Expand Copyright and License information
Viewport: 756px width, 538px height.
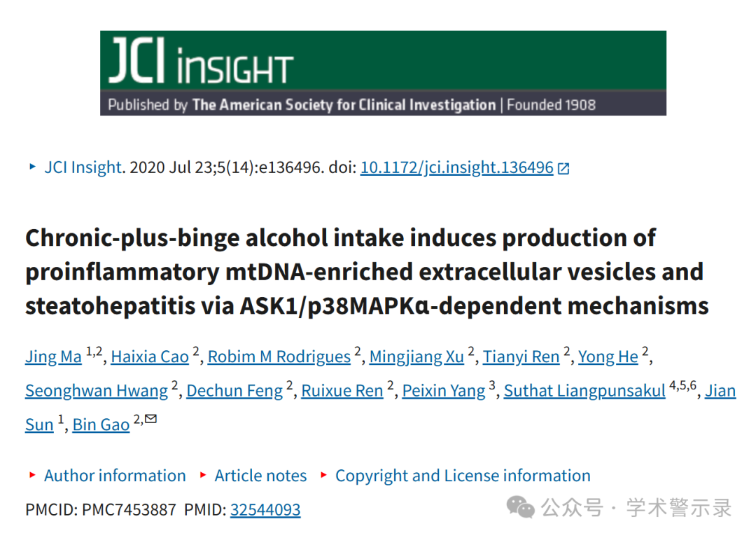pos(463,476)
